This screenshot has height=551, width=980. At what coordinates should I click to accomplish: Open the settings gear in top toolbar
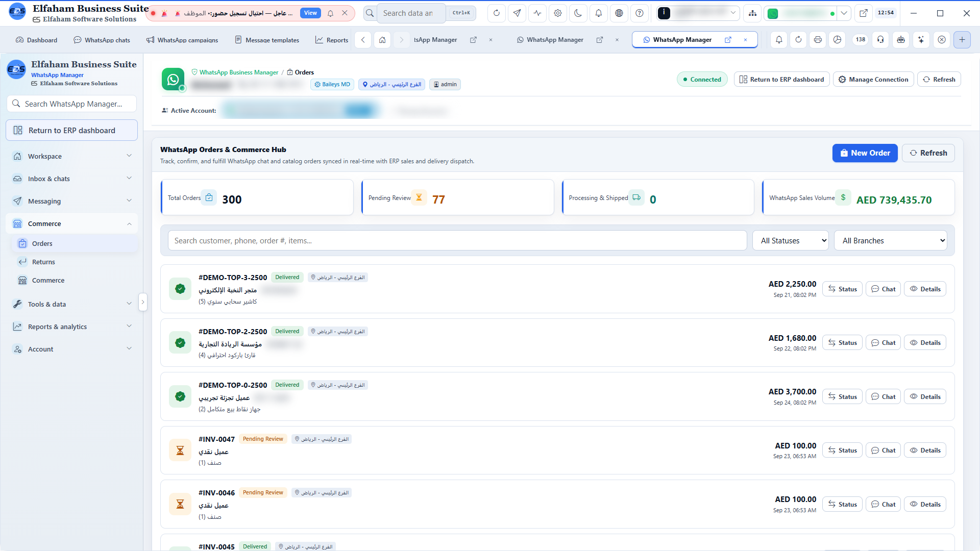coord(558,13)
